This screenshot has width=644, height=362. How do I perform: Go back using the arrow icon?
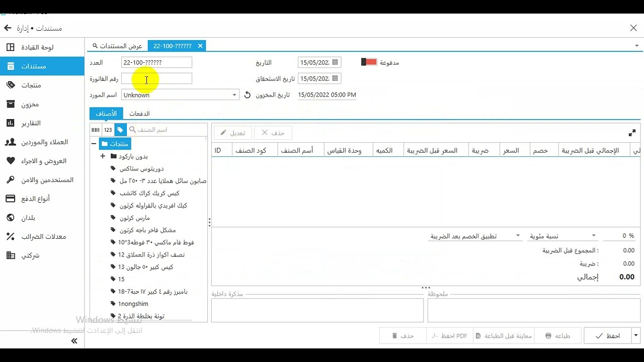pos(8,28)
